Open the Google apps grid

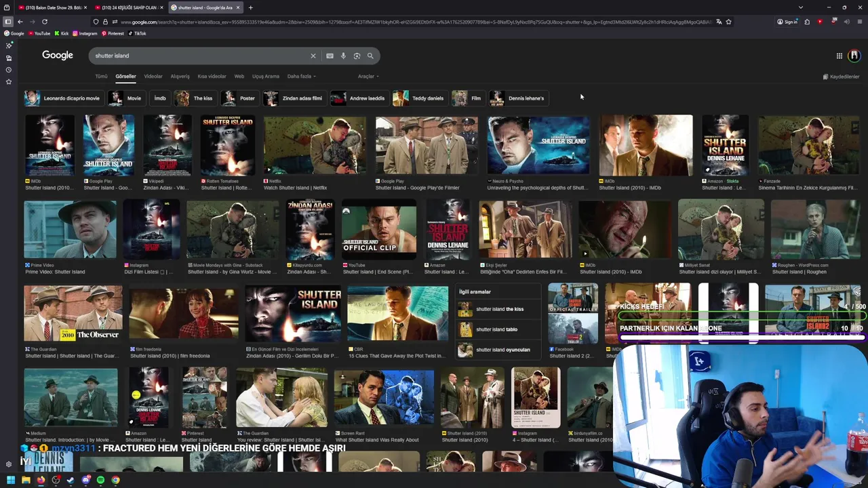[840, 56]
